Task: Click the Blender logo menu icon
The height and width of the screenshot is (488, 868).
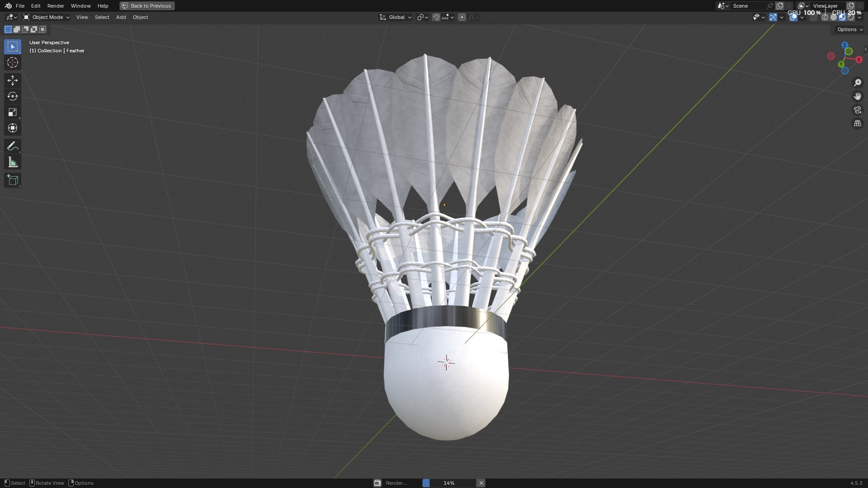Action: pyautogui.click(x=8, y=6)
